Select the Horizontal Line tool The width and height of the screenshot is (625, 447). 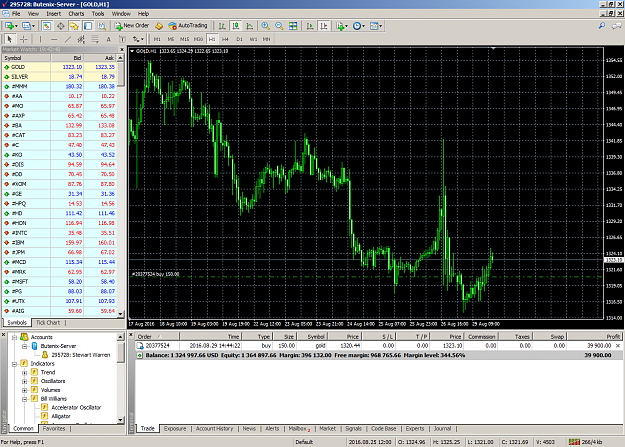tap(54, 39)
